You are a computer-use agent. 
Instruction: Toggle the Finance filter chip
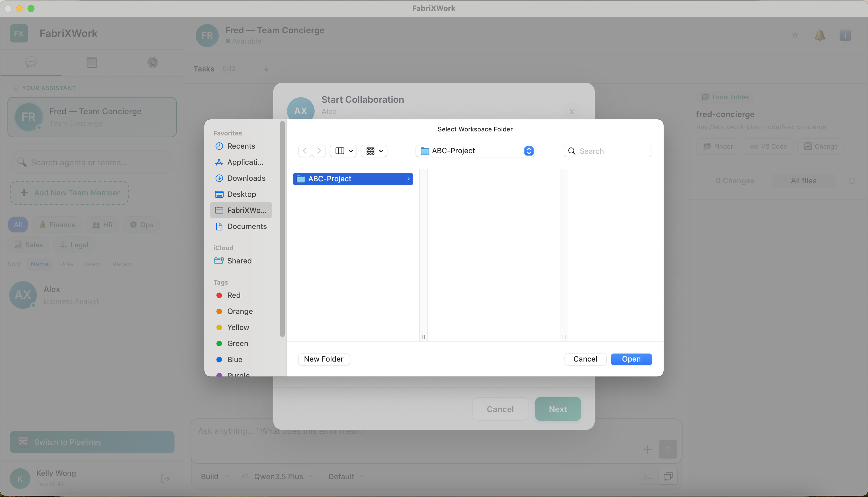pos(57,225)
